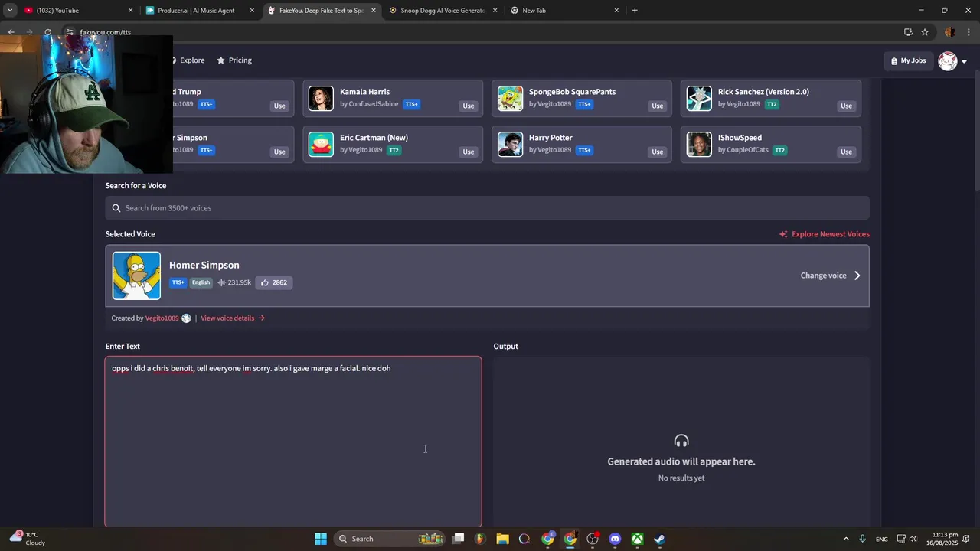Click the 231.95k usage count
Image resolution: width=980 pixels, height=551 pixels.
coord(234,282)
